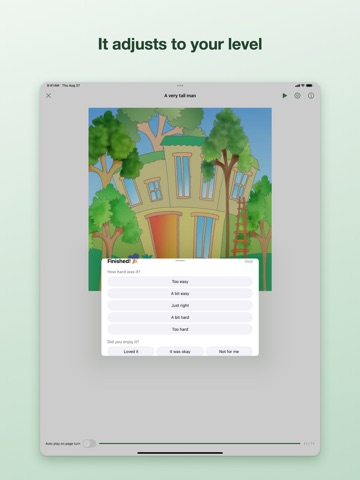Open the reader settings gear
The image size is (360, 480).
pos(297,96)
